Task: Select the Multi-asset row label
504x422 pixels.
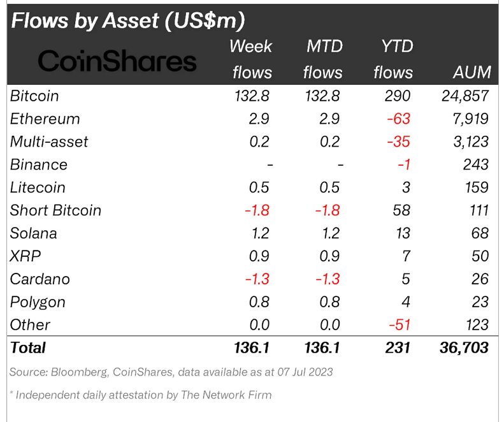Action: [x=49, y=142]
